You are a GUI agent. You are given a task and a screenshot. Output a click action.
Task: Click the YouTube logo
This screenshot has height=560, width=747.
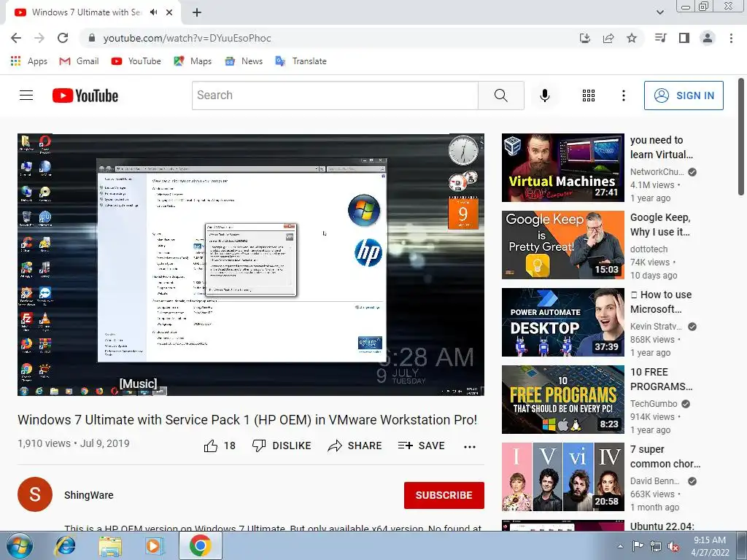coord(85,96)
